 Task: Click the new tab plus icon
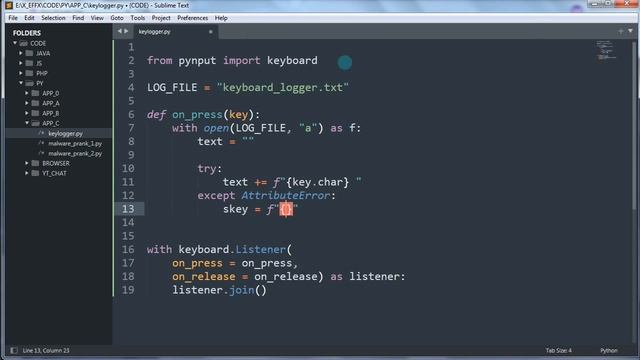click(x=621, y=31)
